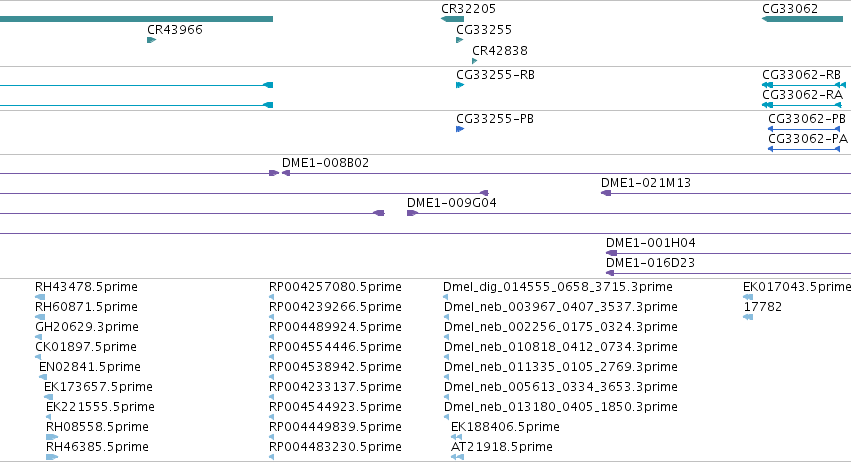Select BAC clone DME1-009G04
Screen dimensions: 851x462
coord(452,203)
